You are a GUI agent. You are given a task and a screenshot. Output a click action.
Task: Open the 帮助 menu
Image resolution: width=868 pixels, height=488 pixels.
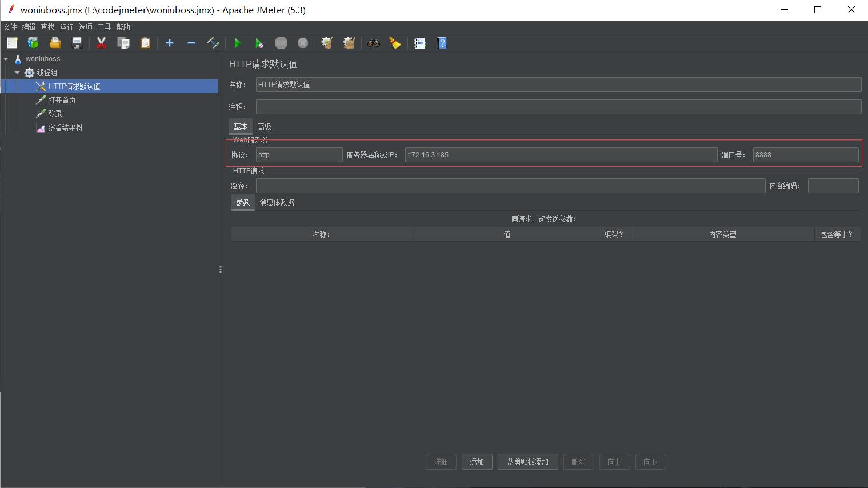click(123, 27)
